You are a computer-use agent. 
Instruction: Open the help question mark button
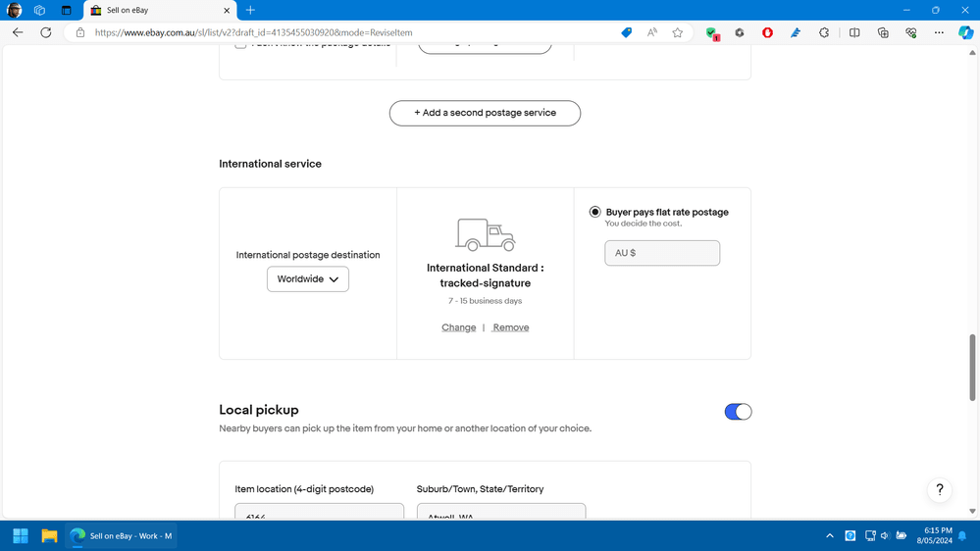pyautogui.click(x=940, y=490)
